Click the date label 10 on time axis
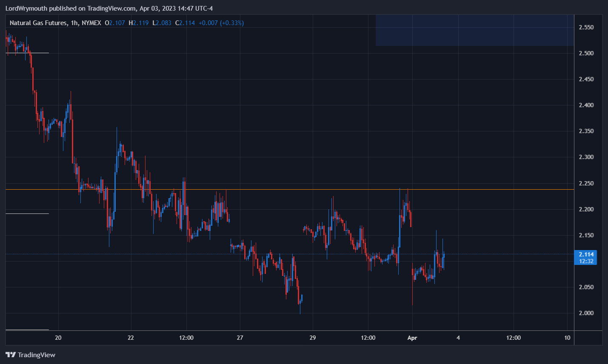608x364 pixels. click(x=567, y=338)
